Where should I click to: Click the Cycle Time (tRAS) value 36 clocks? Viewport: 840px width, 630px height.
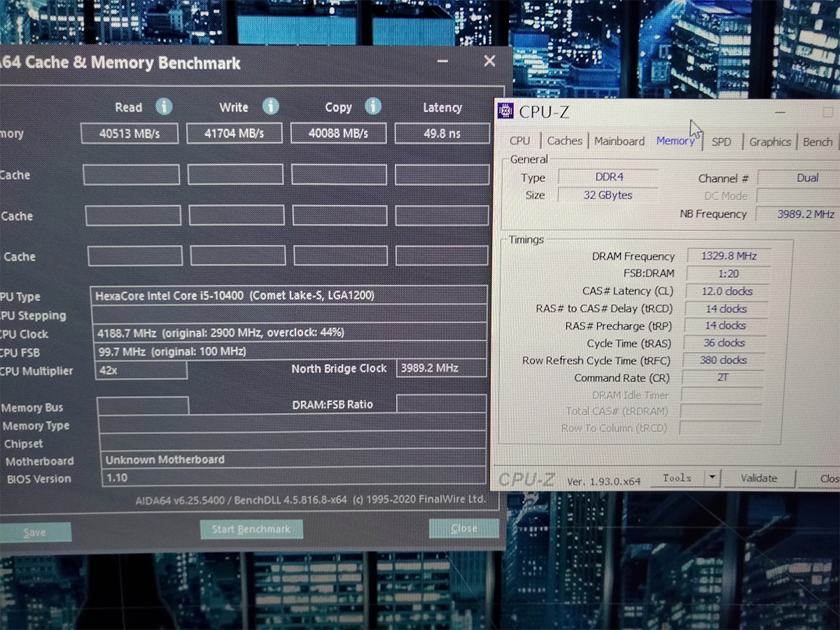(724, 343)
